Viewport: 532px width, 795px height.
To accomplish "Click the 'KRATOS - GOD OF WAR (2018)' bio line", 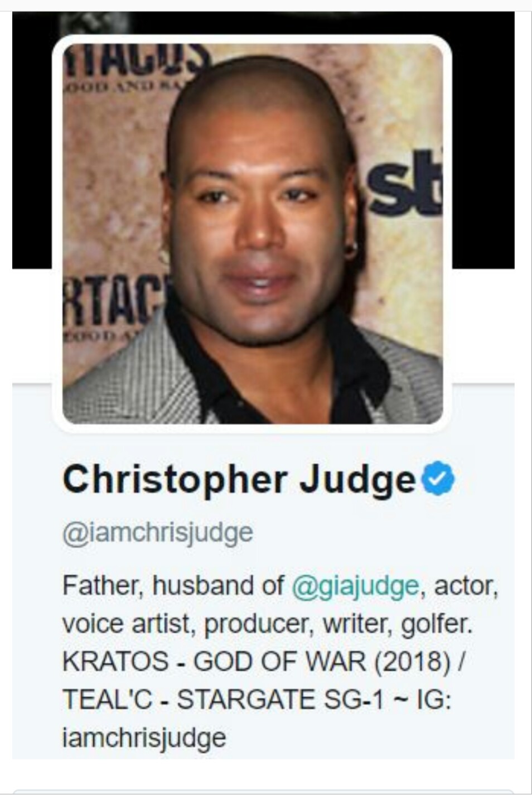I will [x=257, y=662].
